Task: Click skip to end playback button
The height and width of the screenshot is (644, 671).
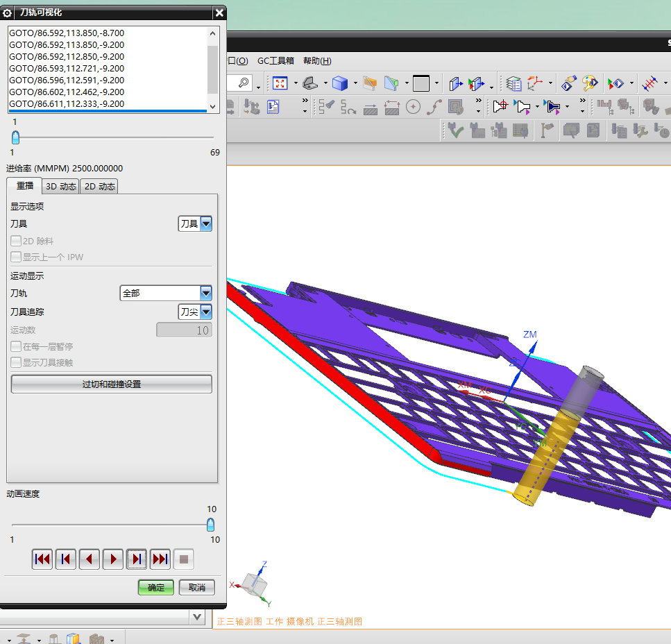Action: (x=160, y=559)
